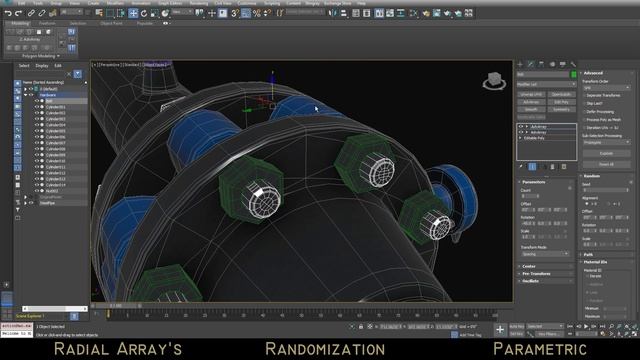Toggle visibility eye of second stack modifier

(x=520, y=132)
